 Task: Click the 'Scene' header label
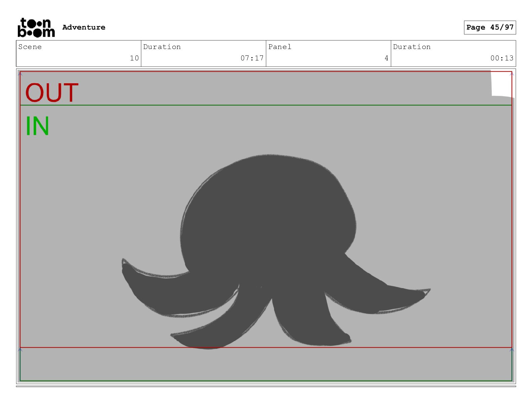pyautogui.click(x=30, y=47)
